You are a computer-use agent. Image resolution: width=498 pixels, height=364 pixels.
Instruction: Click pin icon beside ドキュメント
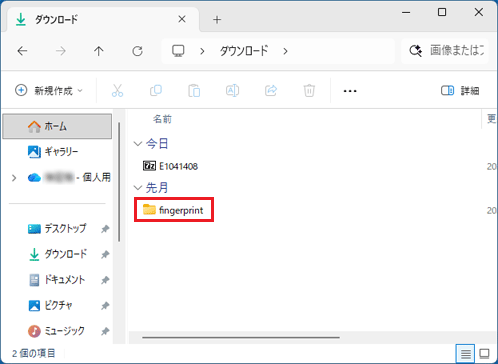105,280
